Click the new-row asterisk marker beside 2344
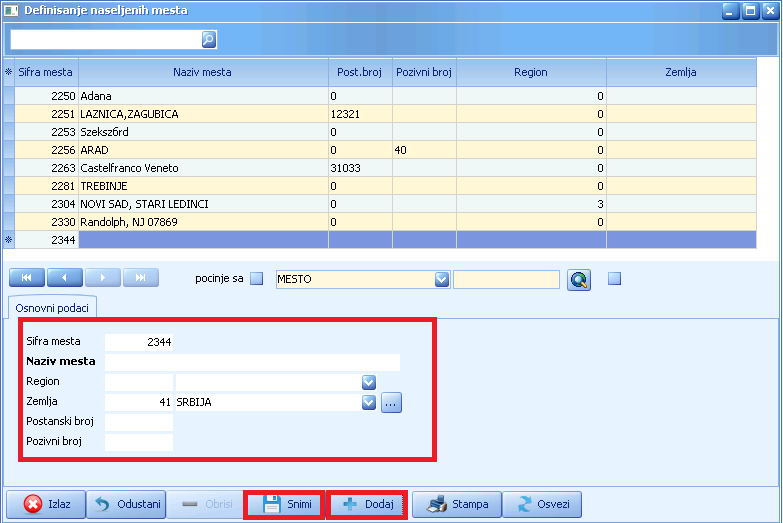 9,240
